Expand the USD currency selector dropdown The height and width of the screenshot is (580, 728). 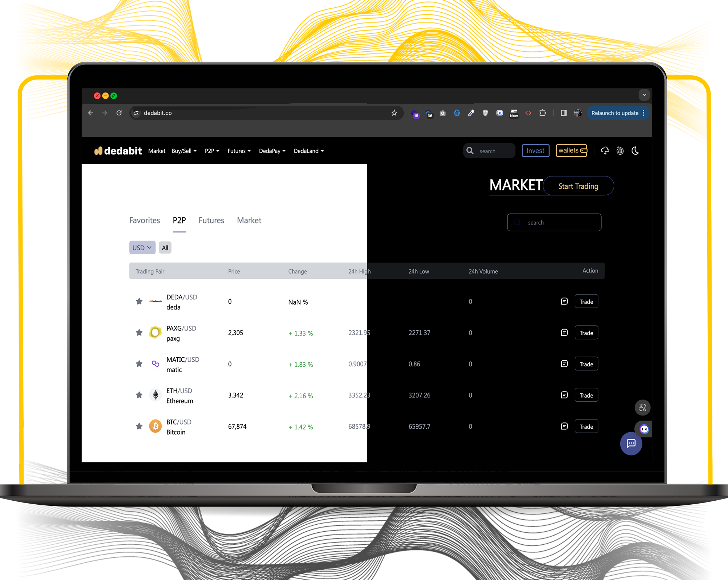pos(141,247)
